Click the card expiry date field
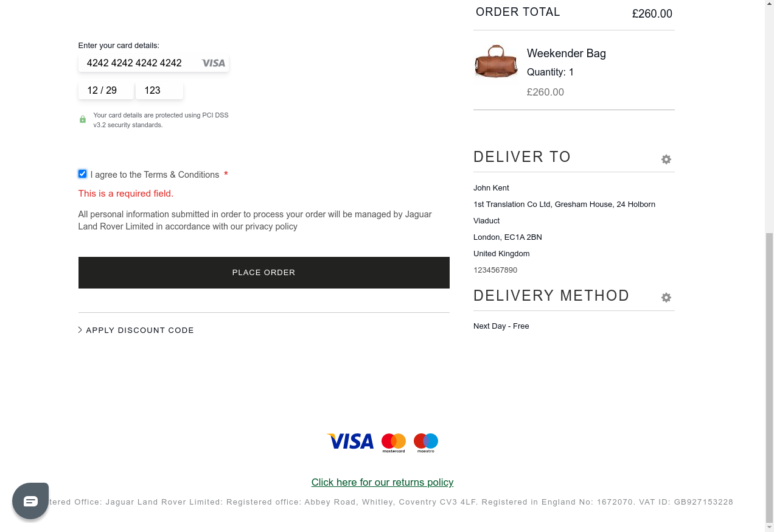 pyautogui.click(x=105, y=91)
